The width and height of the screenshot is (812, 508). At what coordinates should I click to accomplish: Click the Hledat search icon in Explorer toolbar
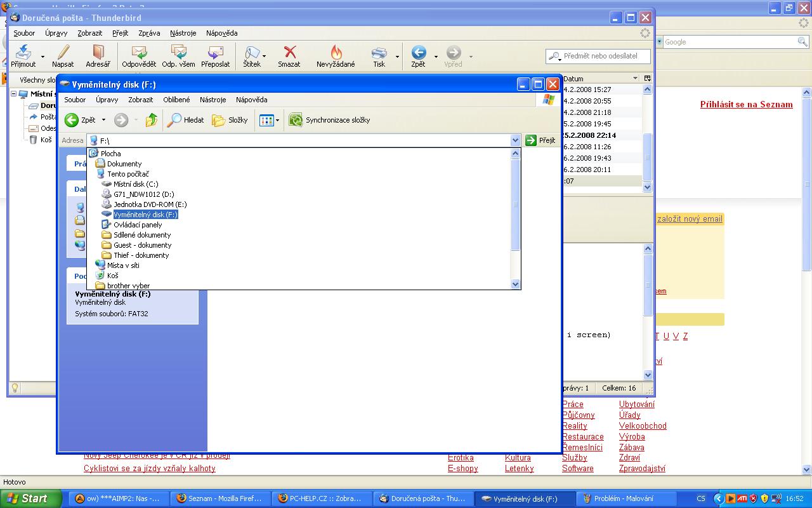tap(174, 120)
